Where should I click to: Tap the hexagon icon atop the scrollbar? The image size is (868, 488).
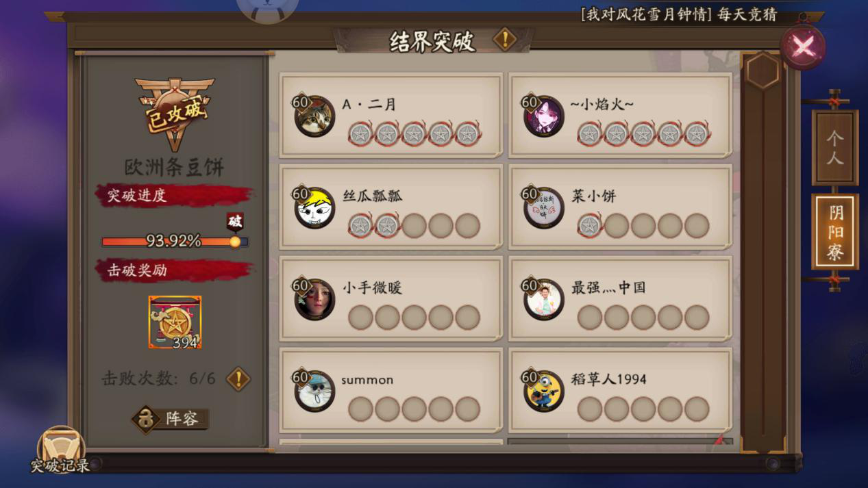coord(762,70)
